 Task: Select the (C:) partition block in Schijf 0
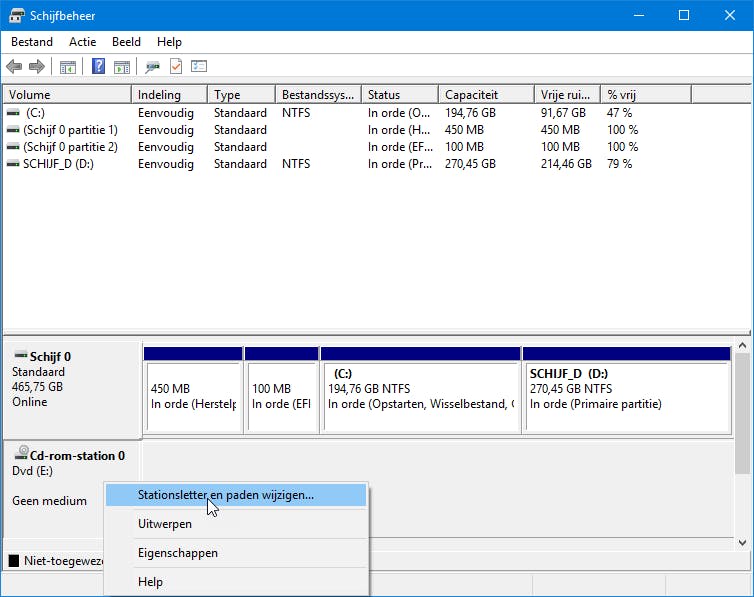[x=420, y=396]
